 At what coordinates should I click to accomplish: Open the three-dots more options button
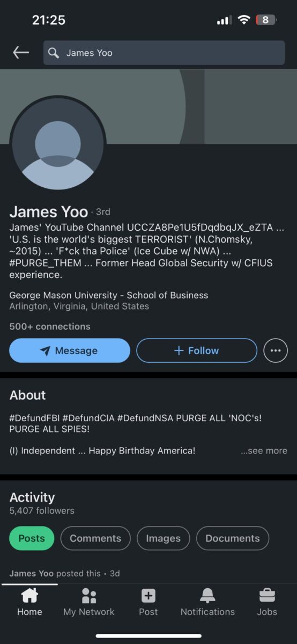tap(276, 350)
